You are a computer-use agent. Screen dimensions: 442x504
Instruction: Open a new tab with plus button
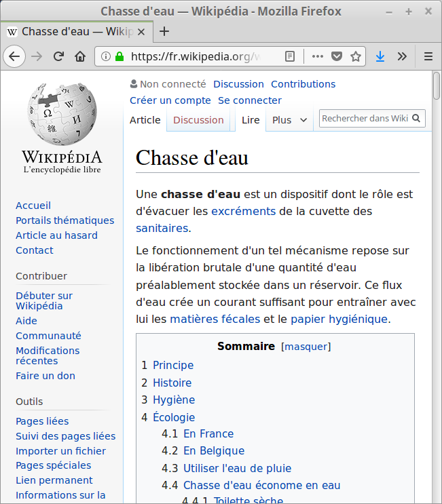click(164, 31)
